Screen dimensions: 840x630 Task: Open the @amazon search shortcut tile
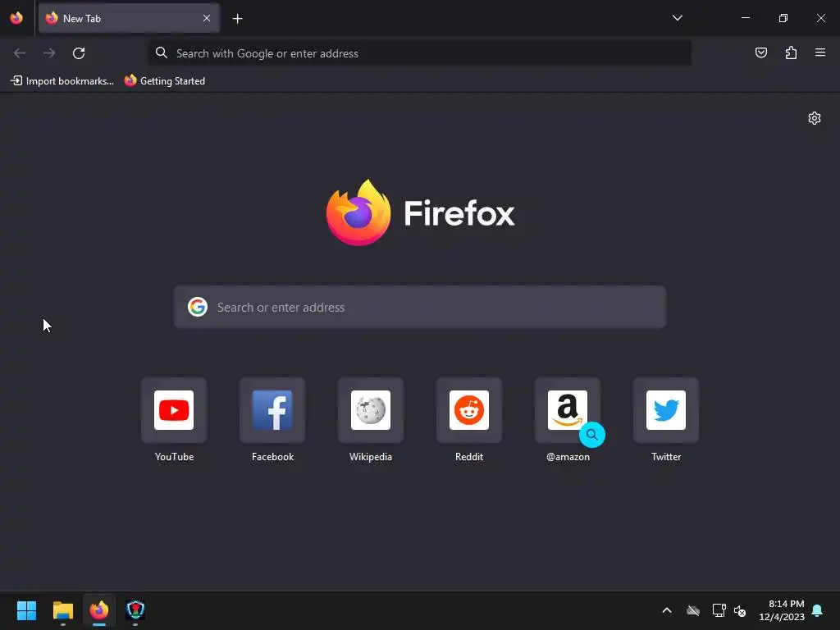click(x=568, y=410)
